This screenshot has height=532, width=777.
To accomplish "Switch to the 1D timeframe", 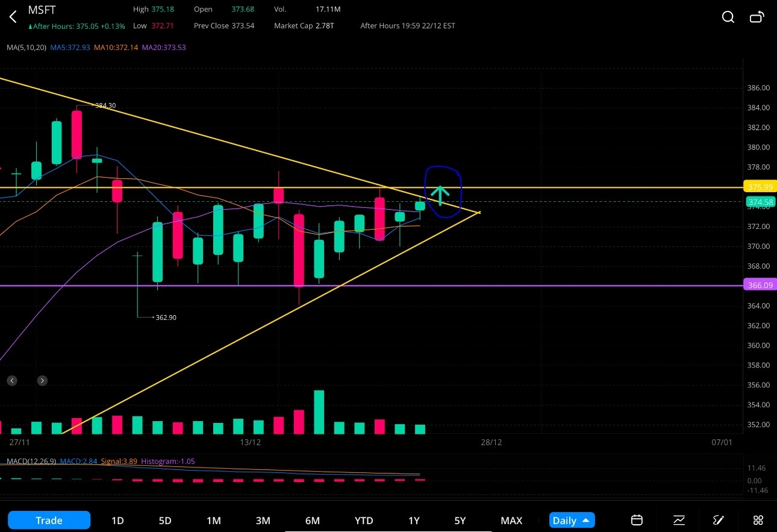I will pyautogui.click(x=117, y=521).
